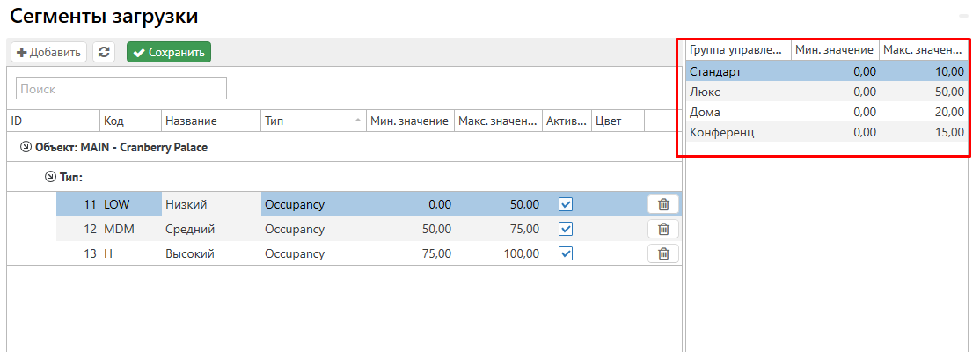Click trash icon for Высокий segment
Image resolution: width=980 pixels, height=352 pixels.
pyautogui.click(x=663, y=253)
